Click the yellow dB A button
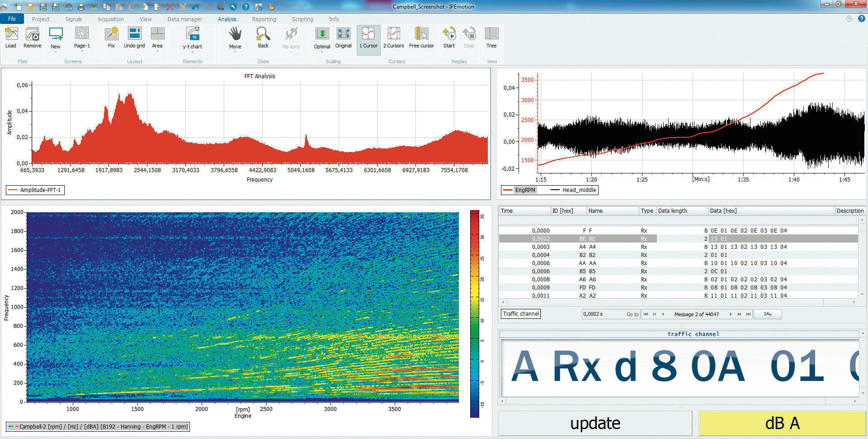Screen dimensions: 868x439 point(782,423)
